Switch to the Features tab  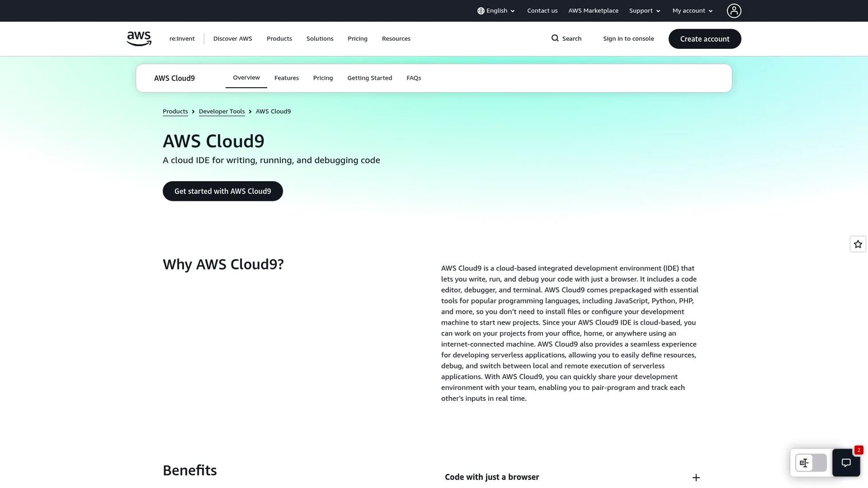coord(287,78)
